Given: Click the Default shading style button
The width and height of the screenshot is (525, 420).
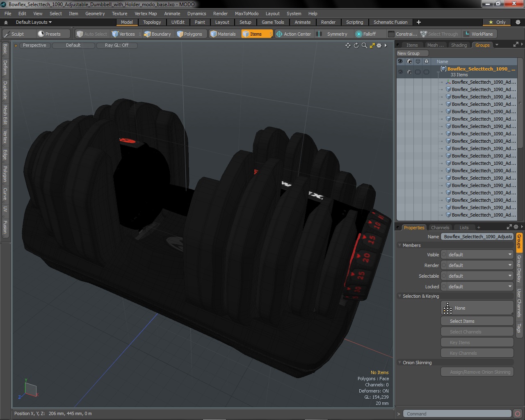Looking at the screenshot, I should pos(73,46).
